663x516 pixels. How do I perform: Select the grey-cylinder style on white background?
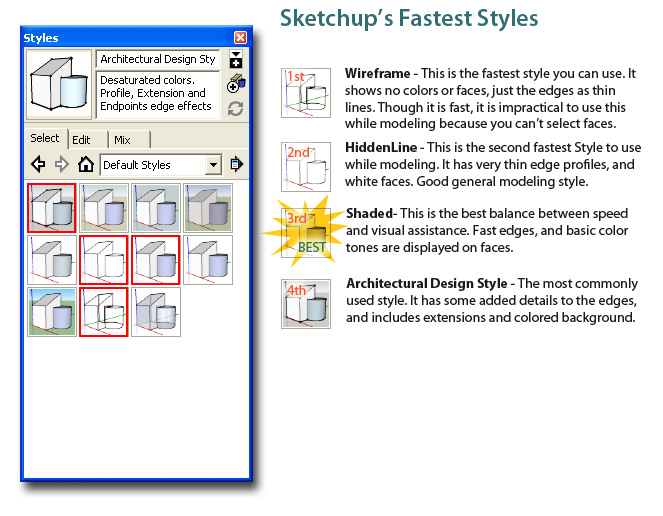(x=52, y=260)
